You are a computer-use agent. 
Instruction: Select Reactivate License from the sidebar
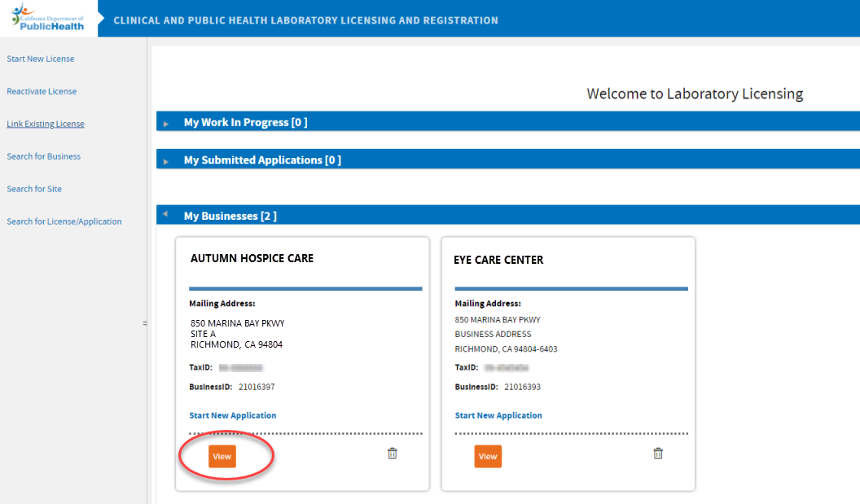(42, 91)
